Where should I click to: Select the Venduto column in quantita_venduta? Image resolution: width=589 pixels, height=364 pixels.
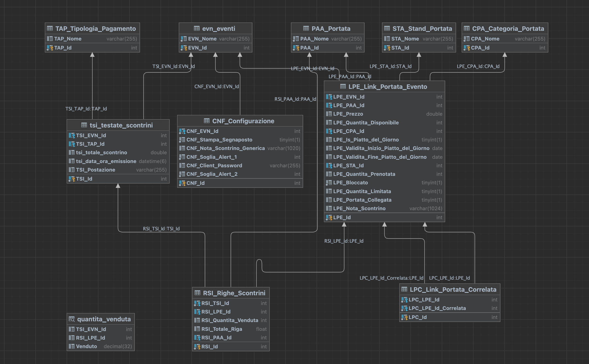pyautogui.click(x=101, y=346)
